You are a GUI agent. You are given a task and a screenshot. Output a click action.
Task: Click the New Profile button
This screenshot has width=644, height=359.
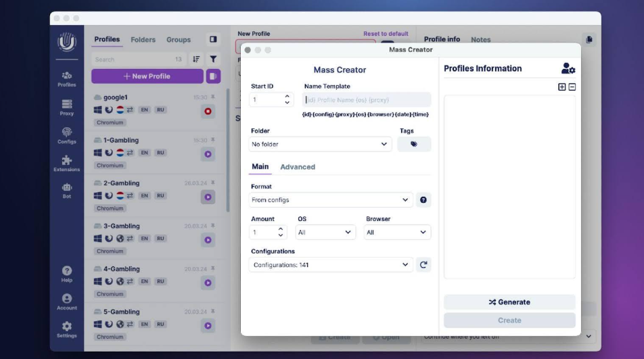click(x=147, y=76)
